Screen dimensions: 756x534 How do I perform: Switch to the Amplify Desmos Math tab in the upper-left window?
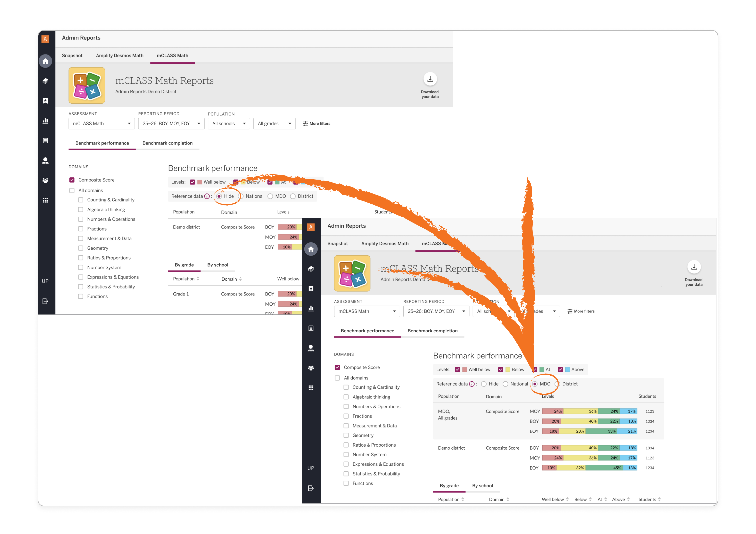point(120,55)
